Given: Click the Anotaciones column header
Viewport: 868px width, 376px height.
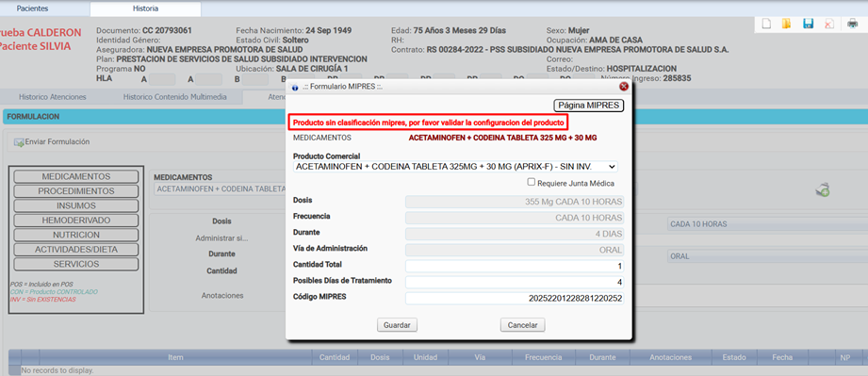Looking at the screenshot, I should coord(671,358).
